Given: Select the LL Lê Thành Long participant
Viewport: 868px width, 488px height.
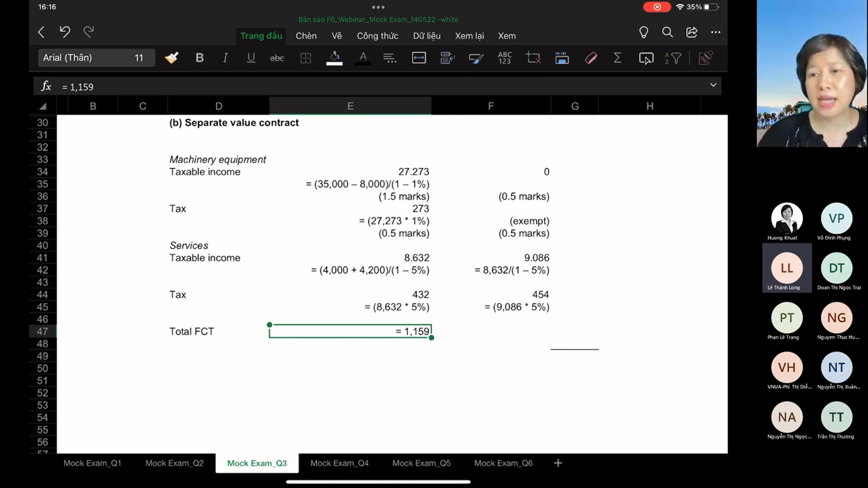Looking at the screenshot, I should click(x=787, y=268).
